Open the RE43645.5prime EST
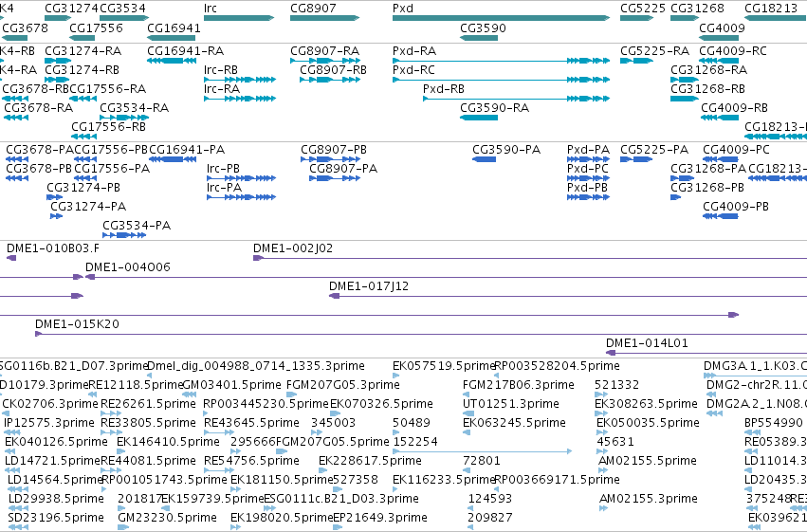This screenshot has height=532, width=807. [251, 423]
